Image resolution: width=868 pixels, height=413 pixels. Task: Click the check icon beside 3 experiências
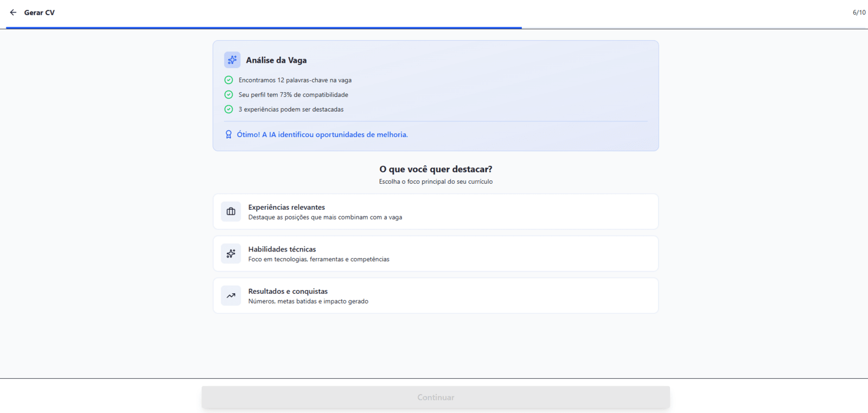point(228,109)
